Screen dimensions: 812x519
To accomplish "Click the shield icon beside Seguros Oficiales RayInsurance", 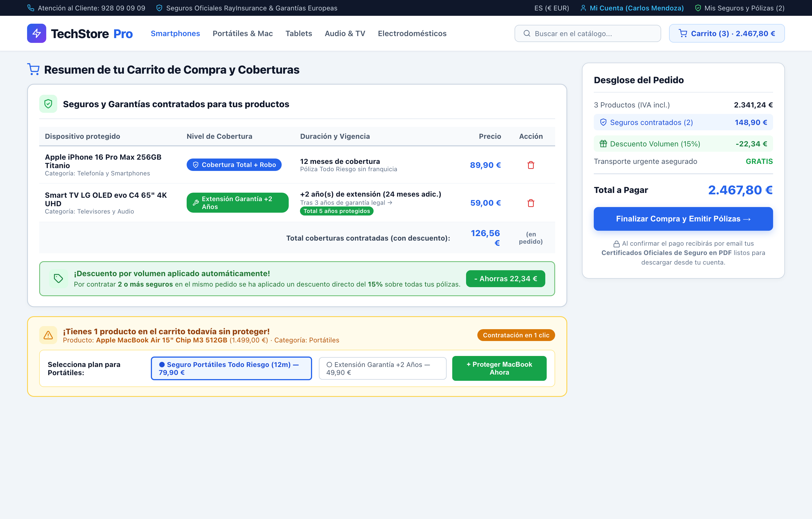I will (159, 8).
